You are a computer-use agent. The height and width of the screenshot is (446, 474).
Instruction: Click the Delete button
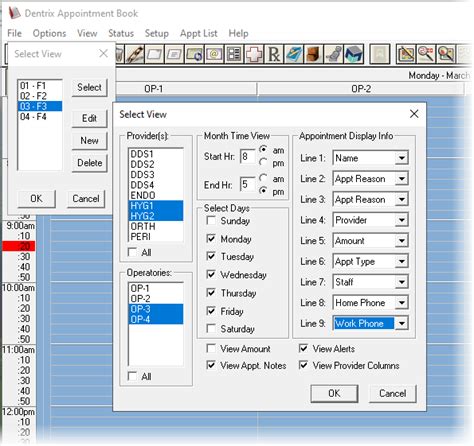(89, 163)
